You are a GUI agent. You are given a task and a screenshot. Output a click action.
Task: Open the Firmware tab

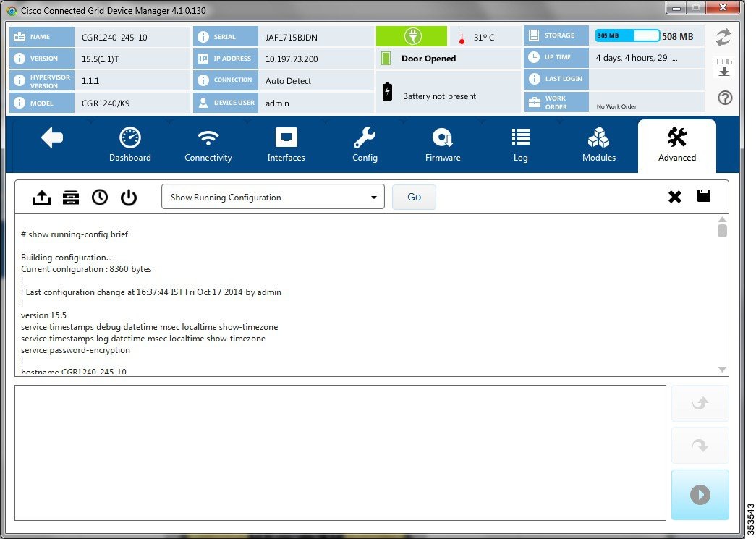tap(443, 145)
